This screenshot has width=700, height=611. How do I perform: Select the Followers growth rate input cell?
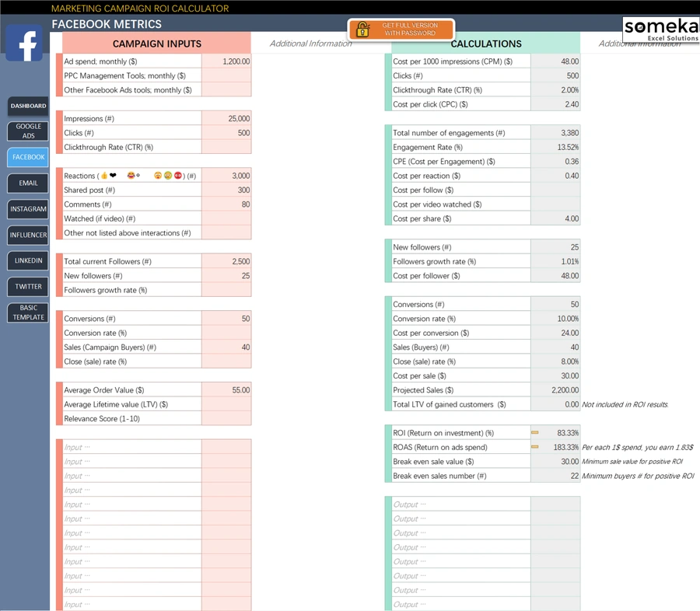[226, 290]
